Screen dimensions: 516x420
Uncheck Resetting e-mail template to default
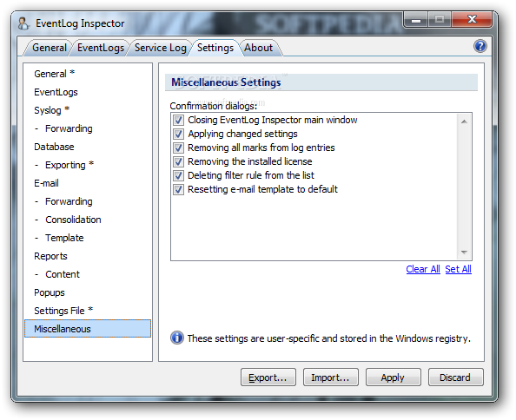pyautogui.click(x=178, y=190)
